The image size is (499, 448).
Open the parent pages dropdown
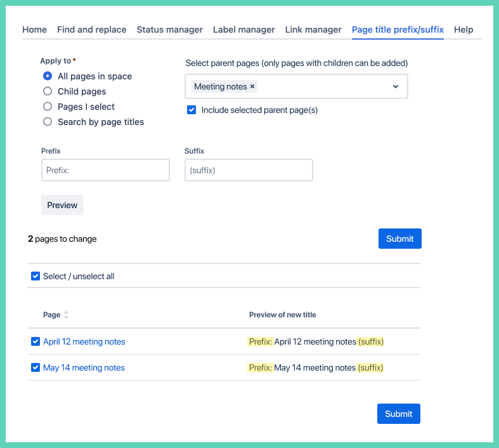(395, 86)
